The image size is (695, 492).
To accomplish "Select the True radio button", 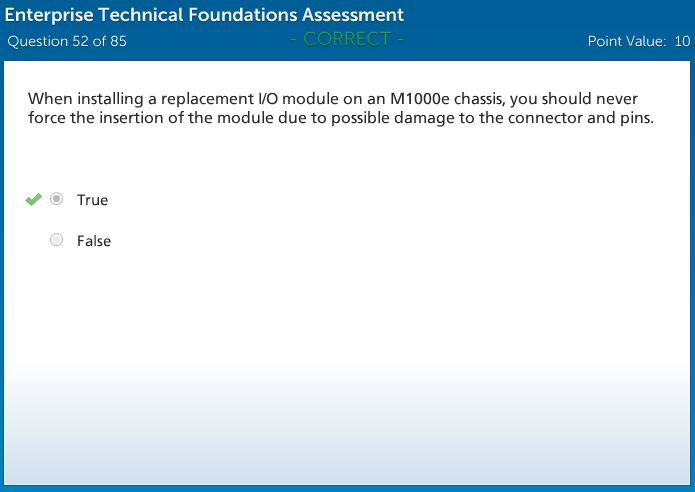I will (57, 199).
